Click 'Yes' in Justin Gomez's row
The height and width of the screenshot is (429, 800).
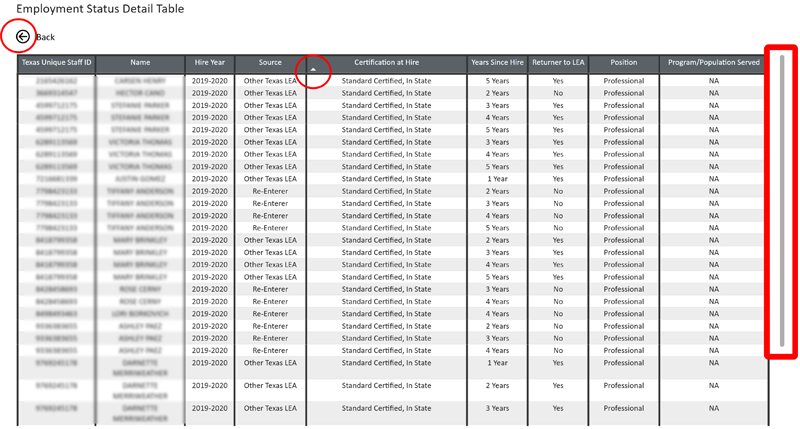pyautogui.click(x=558, y=179)
